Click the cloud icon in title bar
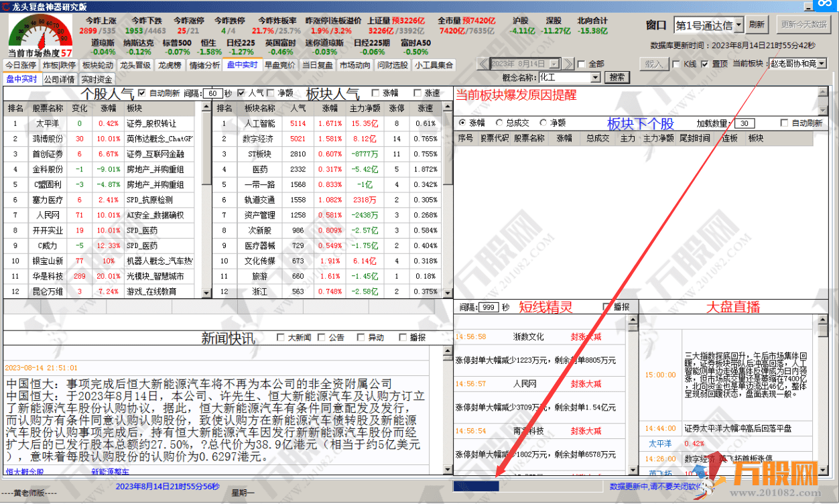839x504 pixels. (826, 5)
